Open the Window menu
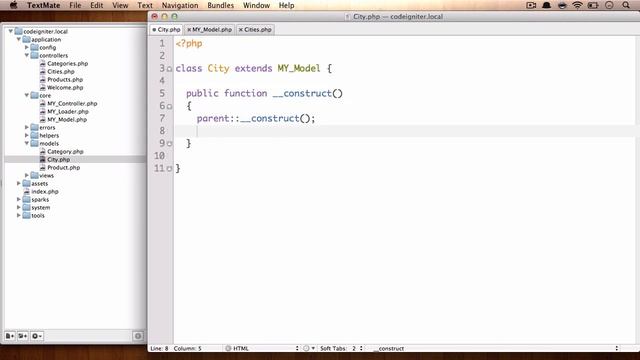Screen dimensions: 640x360 pyautogui.click(x=256, y=5)
